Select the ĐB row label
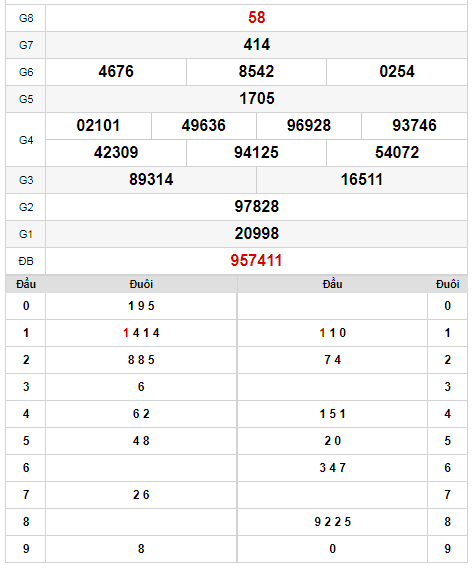Screen dimensions: 473x568 click(x=26, y=261)
